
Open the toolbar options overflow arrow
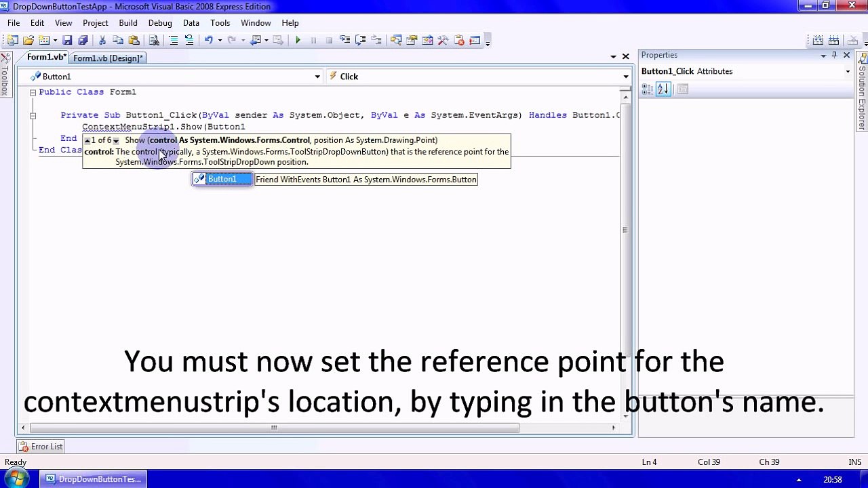[488, 42]
